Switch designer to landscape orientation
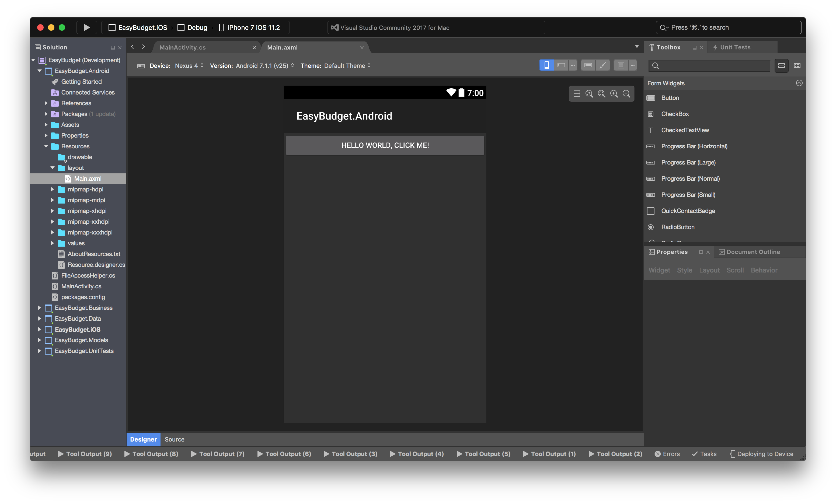 tap(561, 65)
